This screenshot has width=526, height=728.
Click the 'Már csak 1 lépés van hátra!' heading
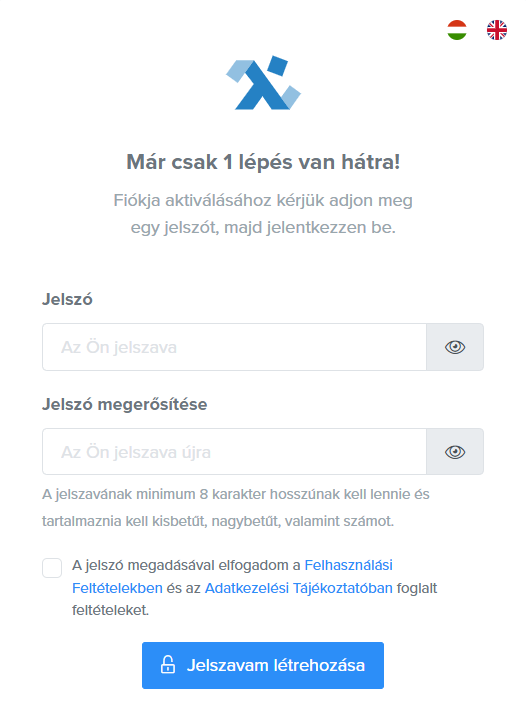[263, 162]
